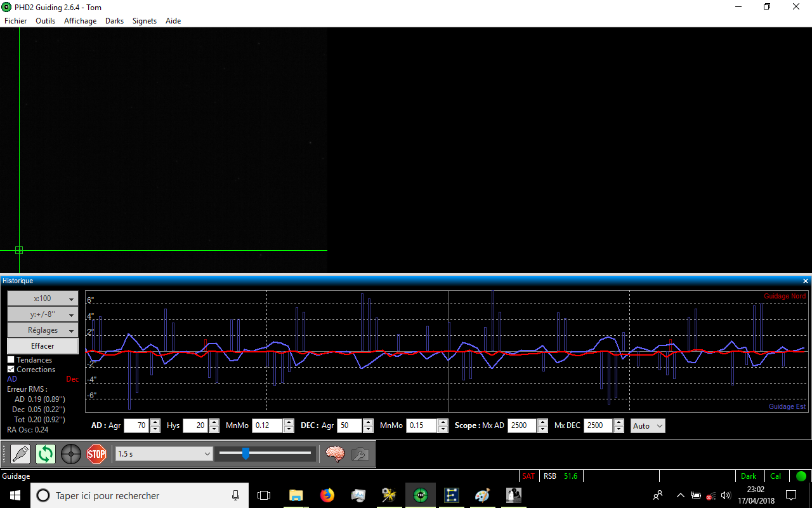
Task: Open the y:+/-8'' range dropdown
Action: [x=43, y=314]
